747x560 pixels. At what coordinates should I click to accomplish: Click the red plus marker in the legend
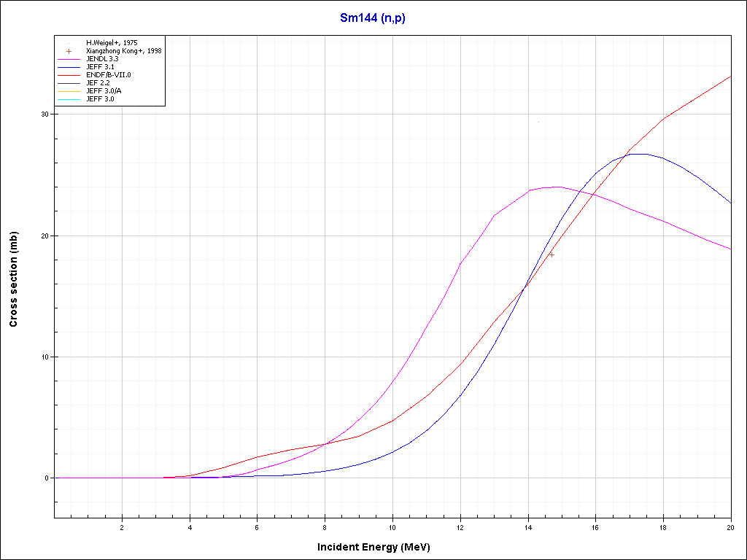click(69, 51)
